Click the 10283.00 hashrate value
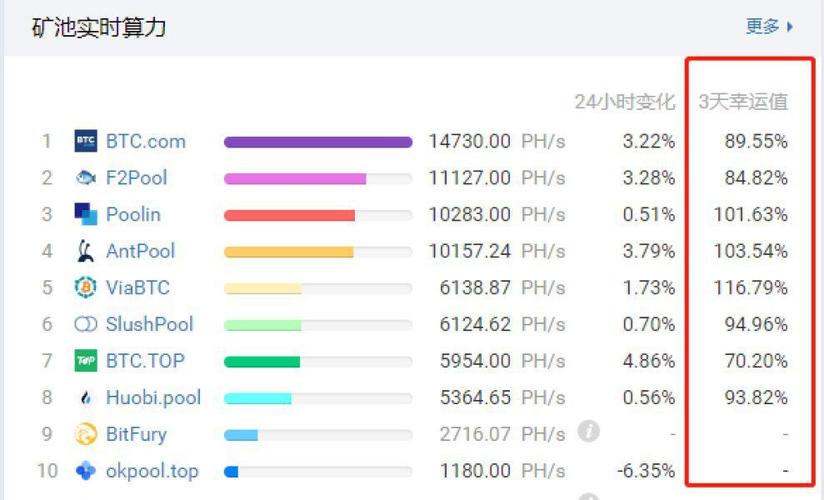 coord(469,215)
